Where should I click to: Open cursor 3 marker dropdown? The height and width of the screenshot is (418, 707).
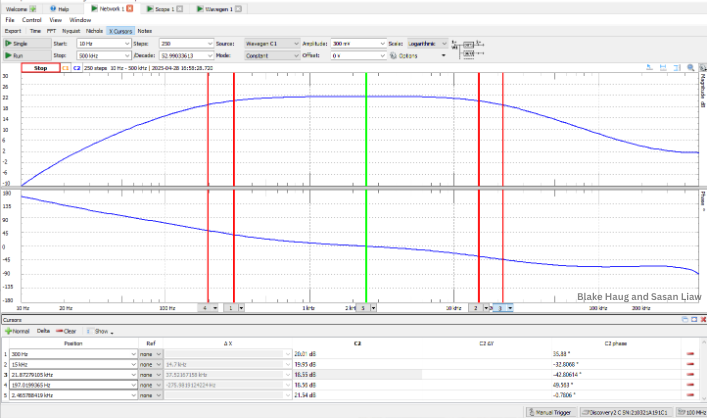pyautogui.click(x=510, y=308)
